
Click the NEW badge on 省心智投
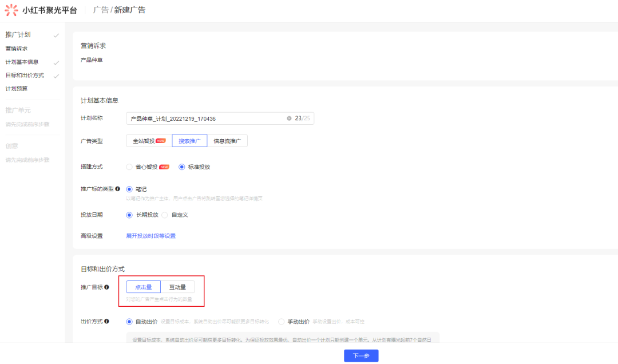pos(165,167)
